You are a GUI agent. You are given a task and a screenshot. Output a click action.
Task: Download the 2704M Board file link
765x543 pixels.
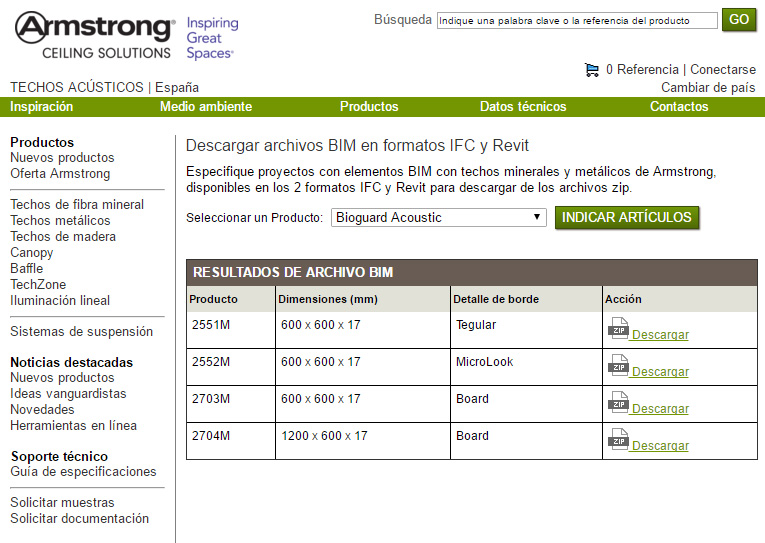[x=659, y=446]
